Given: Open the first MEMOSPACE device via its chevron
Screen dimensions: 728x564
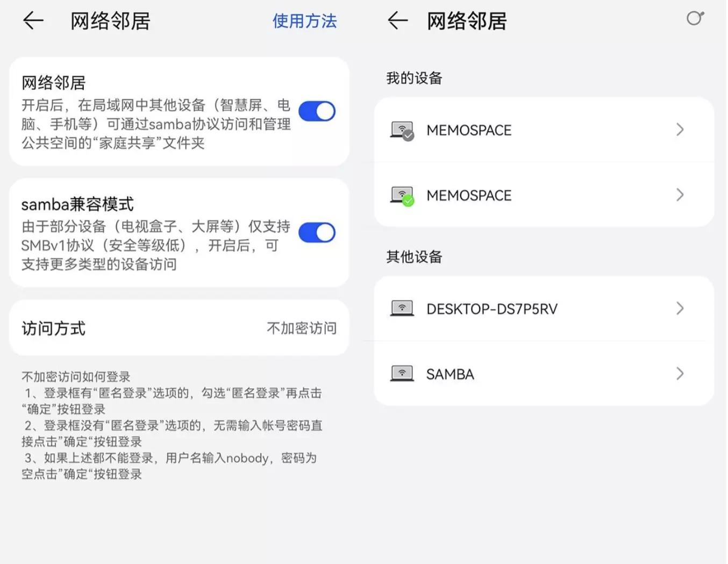Looking at the screenshot, I should click(x=680, y=130).
